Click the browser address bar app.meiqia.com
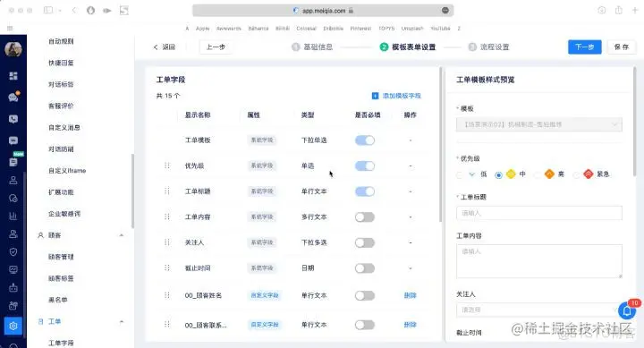 (x=323, y=10)
